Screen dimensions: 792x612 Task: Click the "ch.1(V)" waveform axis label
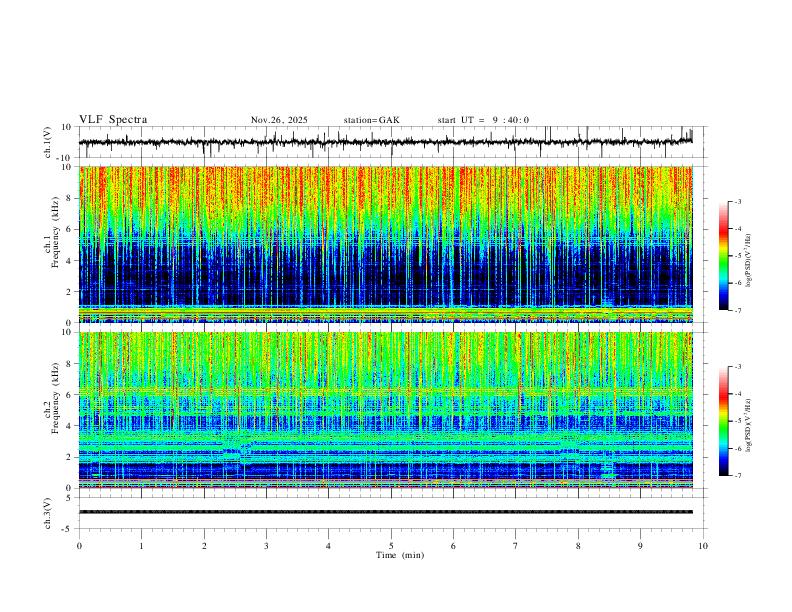(x=48, y=142)
